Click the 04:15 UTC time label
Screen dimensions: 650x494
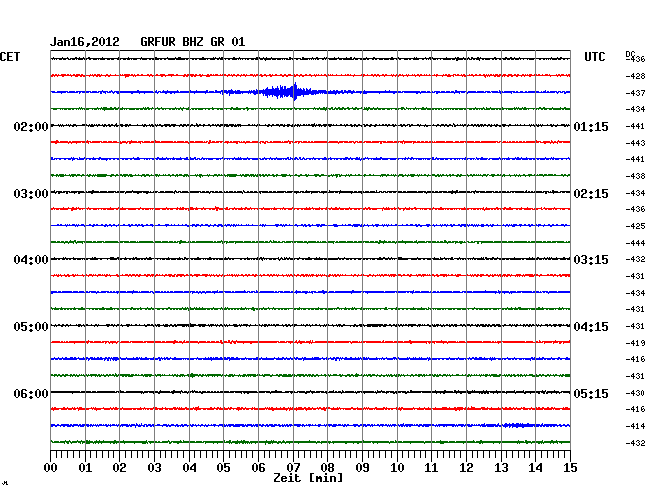591,327
